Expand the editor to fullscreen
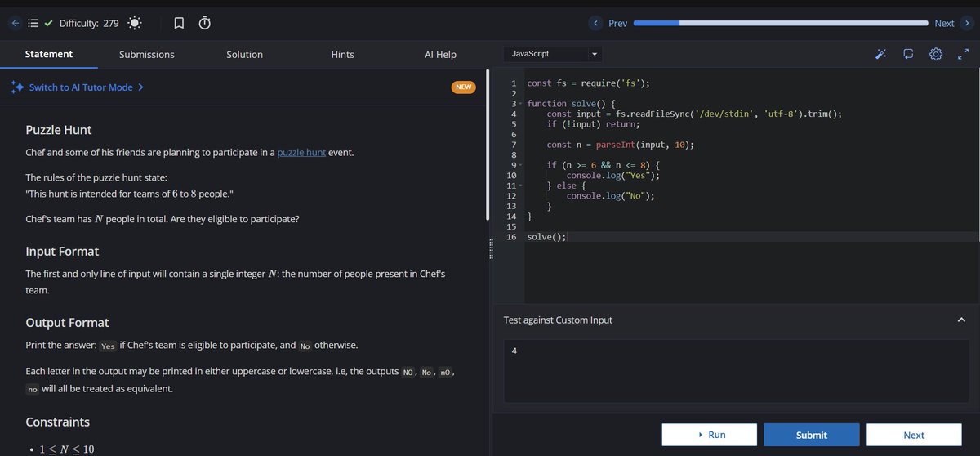This screenshot has height=456, width=980. coord(963,55)
